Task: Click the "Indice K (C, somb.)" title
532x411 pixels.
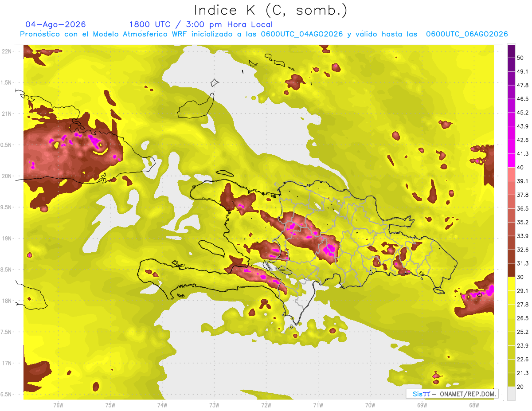Action: click(x=271, y=10)
